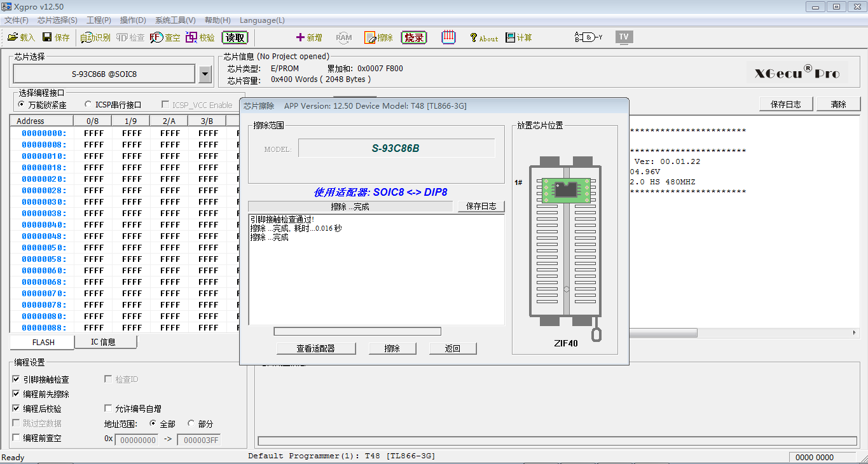The image size is (868, 464).
Task: Switch to the IC 信息 tab
Action: (104, 342)
